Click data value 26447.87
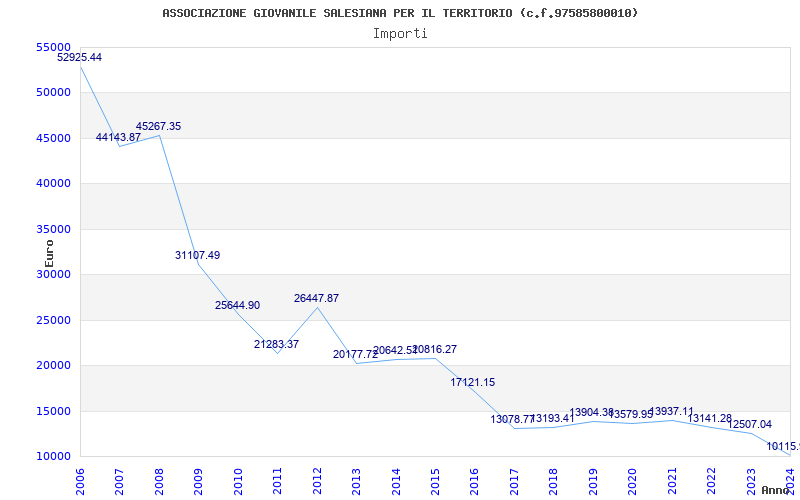The width and height of the screenshot is (800, 500). 316,298
